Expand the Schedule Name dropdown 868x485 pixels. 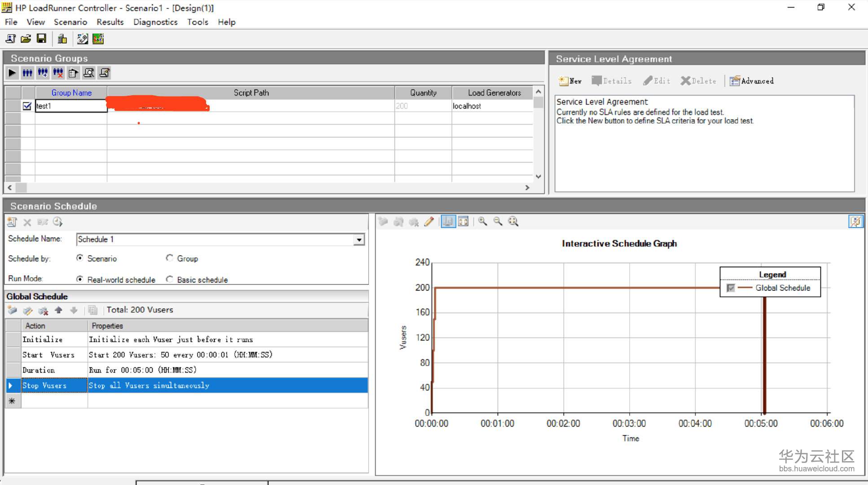point(359,239)
